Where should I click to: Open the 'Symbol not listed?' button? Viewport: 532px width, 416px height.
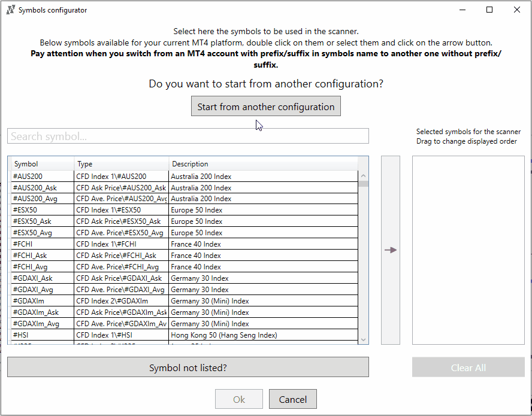click(x=188, y=367)
